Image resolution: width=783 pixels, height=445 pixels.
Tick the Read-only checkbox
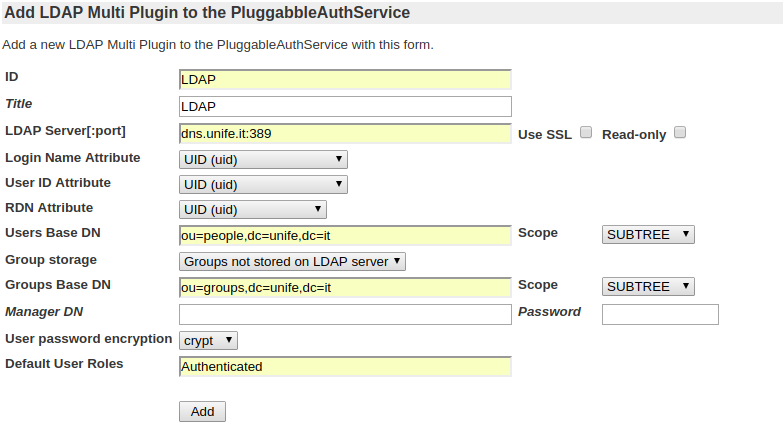click(680, 132)
